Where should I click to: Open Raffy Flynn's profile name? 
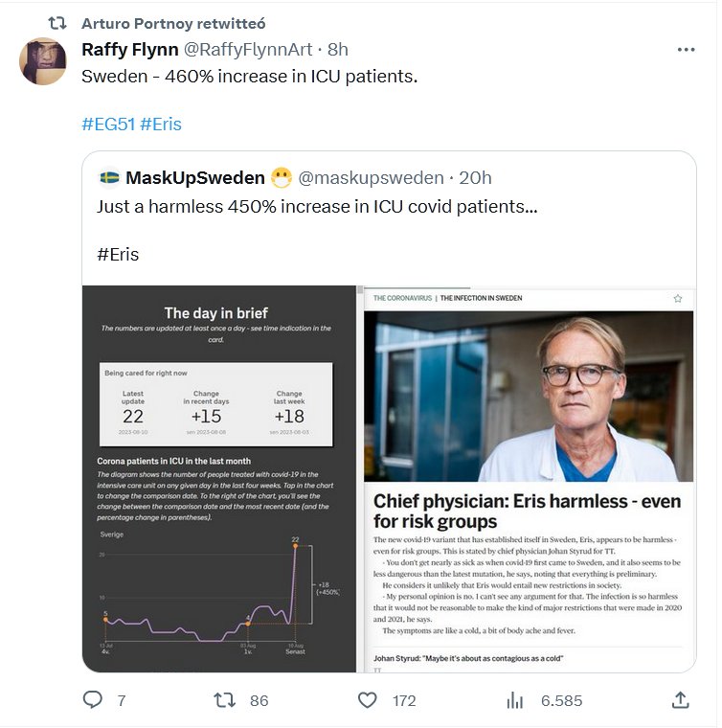click(x=129, y=50)
